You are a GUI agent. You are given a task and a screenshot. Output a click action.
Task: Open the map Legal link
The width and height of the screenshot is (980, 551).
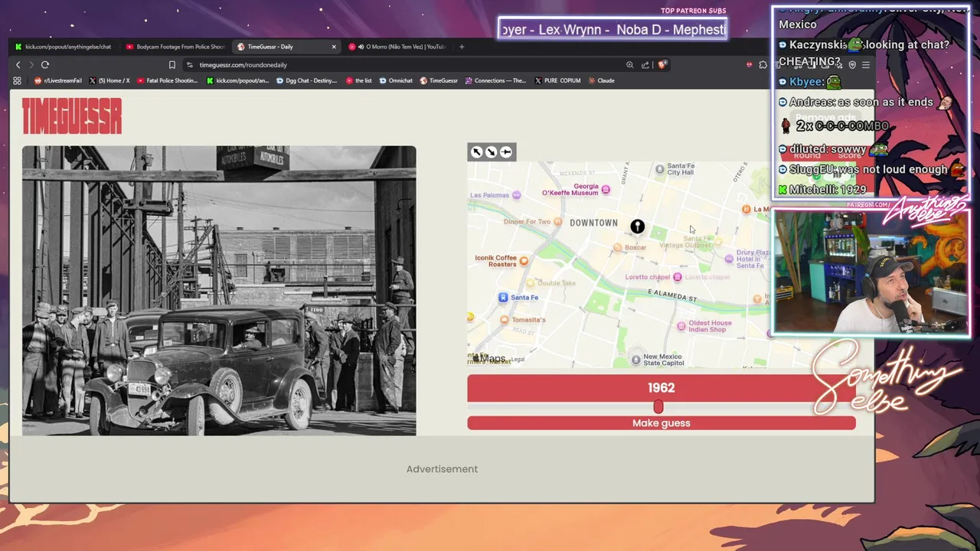(518, 359)
